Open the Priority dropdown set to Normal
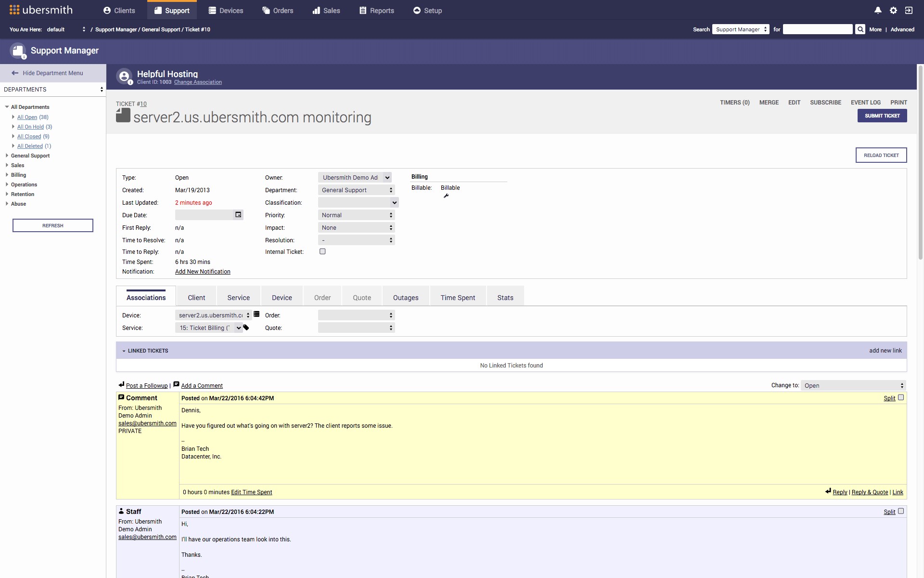The width and height of the screenshot is (924, 578). coord(357,215)
